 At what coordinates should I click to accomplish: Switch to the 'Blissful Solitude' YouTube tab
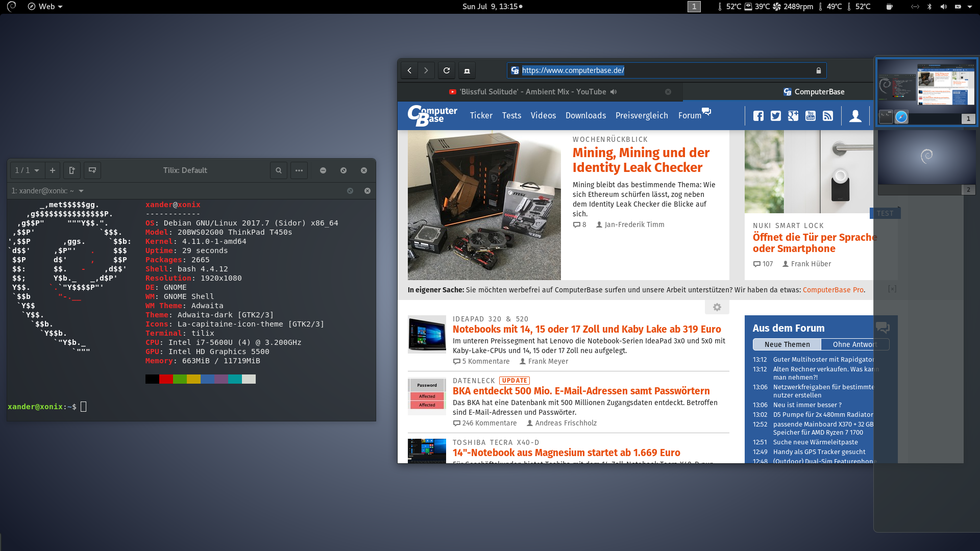click(x=532, y=92)
